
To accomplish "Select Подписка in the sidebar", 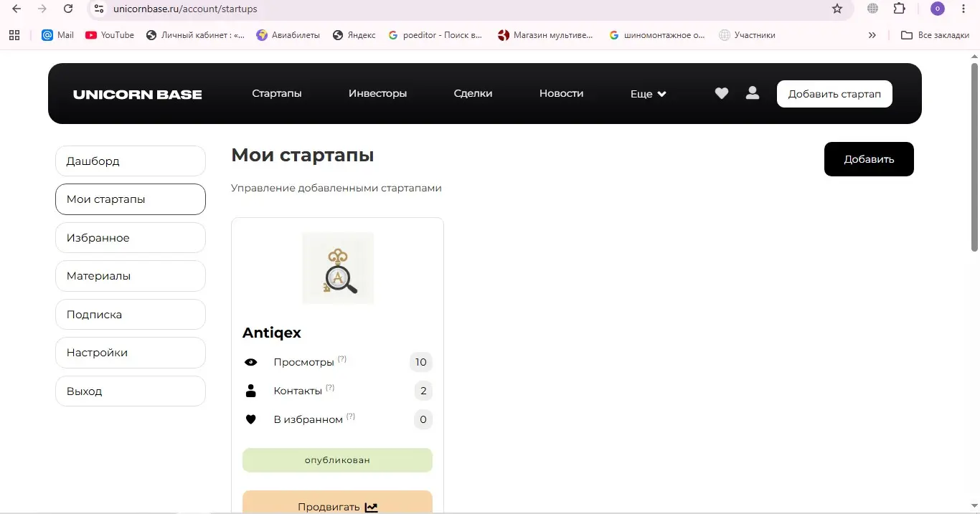I will coord(131,315).
